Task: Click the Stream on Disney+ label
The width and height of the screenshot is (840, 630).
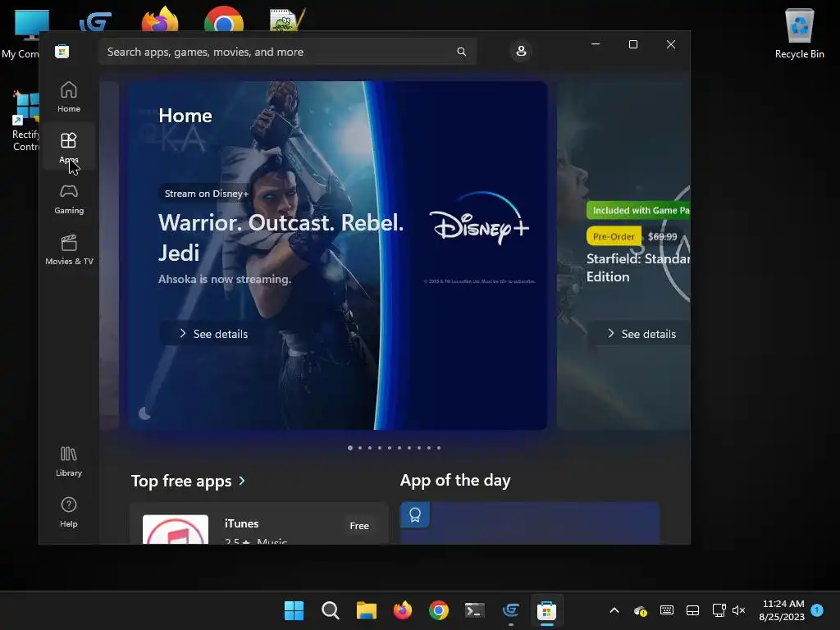Action: (206, 194)
